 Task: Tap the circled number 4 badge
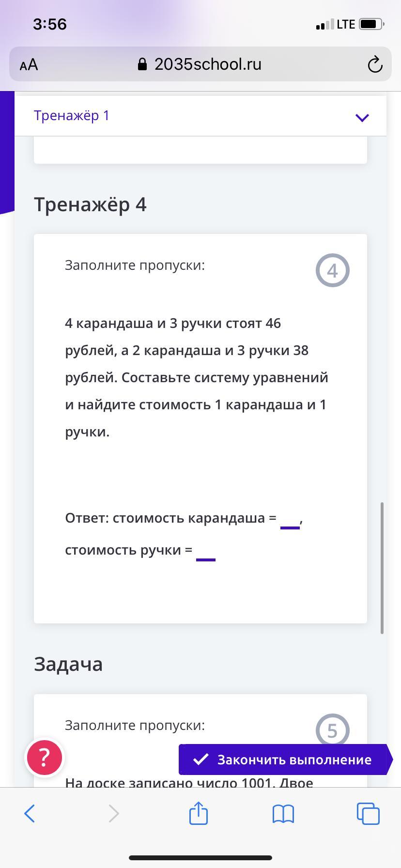(332, 270)
